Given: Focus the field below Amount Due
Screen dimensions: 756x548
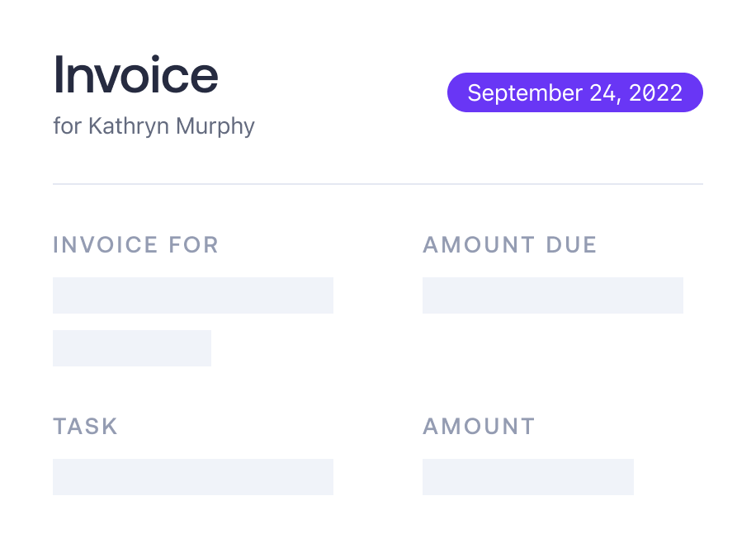Looking at the screenshot, I should tap(552, 295).
